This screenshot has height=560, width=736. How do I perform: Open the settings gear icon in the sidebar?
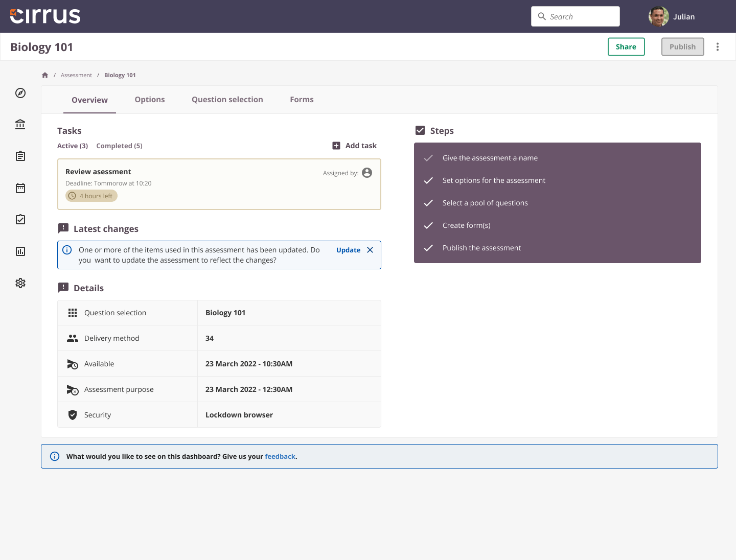pos(20,283)
